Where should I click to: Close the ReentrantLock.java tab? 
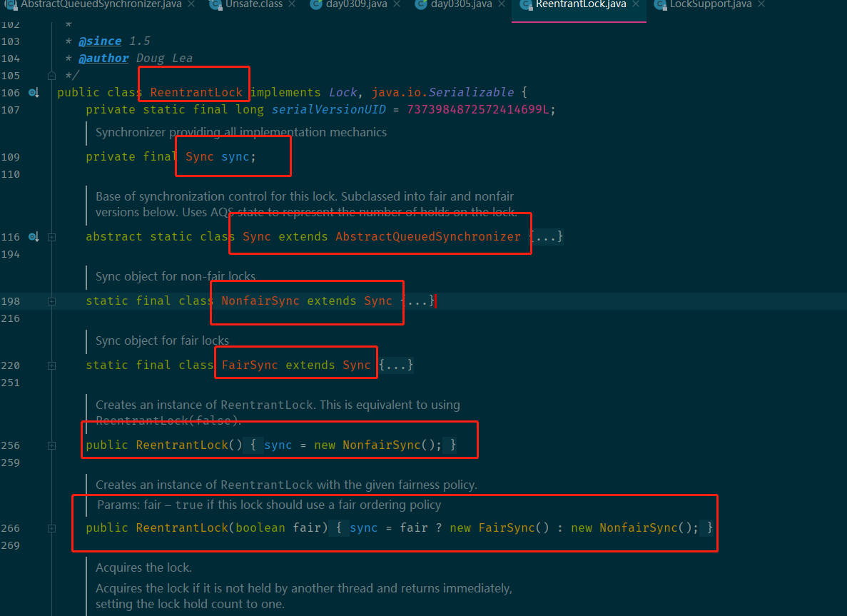(x=635, y=4)
